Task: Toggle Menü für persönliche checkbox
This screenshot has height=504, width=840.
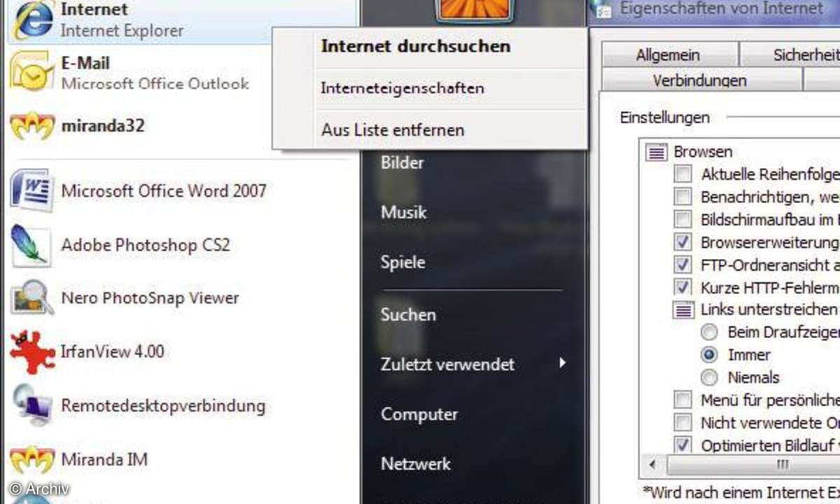Action: [x=682, y=400]
